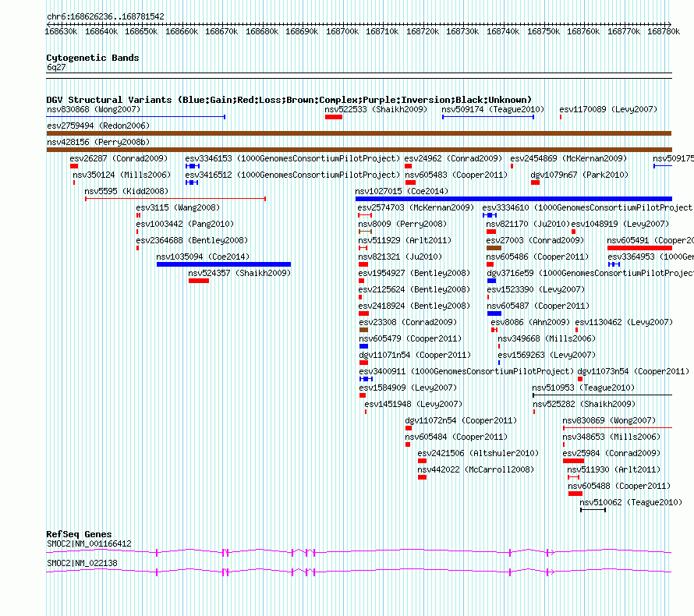Open esv26287 (Conrad2009) variant
The width and height of the screenshot is (694, 616).
pyautogui.click(x=119, y=158)
